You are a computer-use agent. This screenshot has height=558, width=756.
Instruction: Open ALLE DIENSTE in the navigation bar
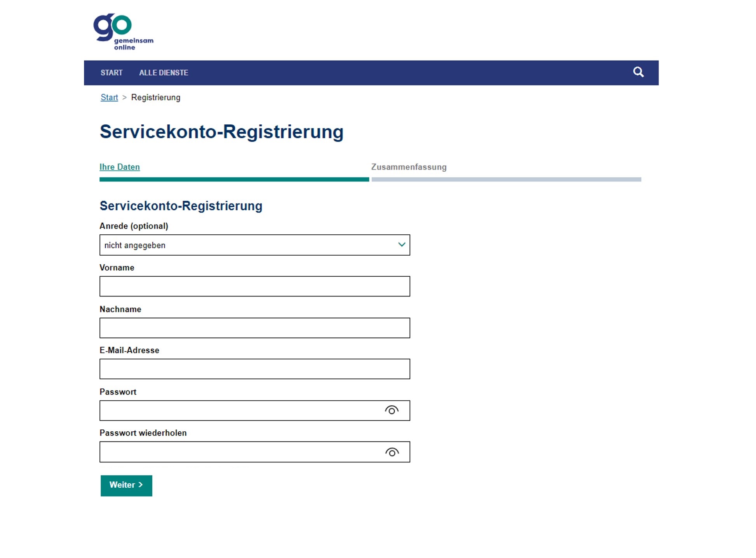pos(164,73)
